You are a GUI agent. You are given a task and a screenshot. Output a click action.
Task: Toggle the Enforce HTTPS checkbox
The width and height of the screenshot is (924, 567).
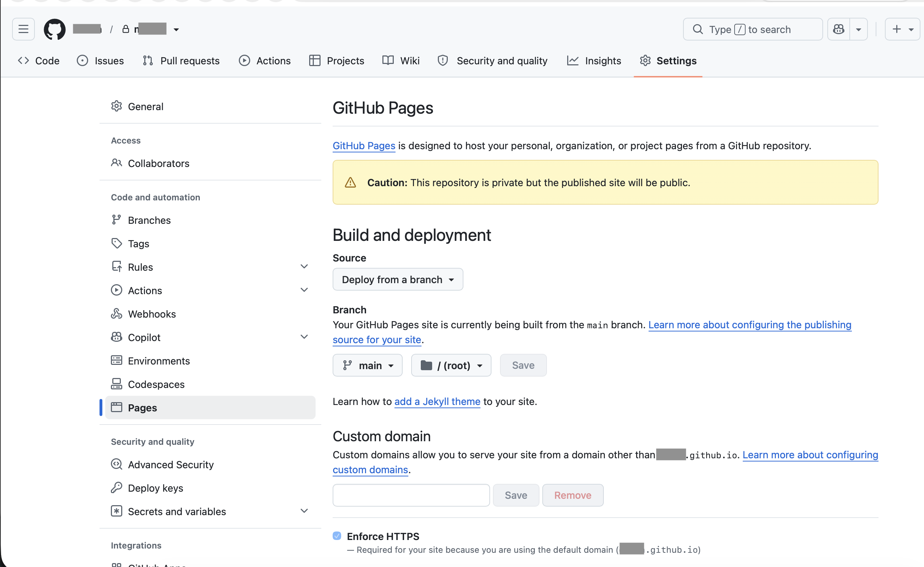(337, 535)
